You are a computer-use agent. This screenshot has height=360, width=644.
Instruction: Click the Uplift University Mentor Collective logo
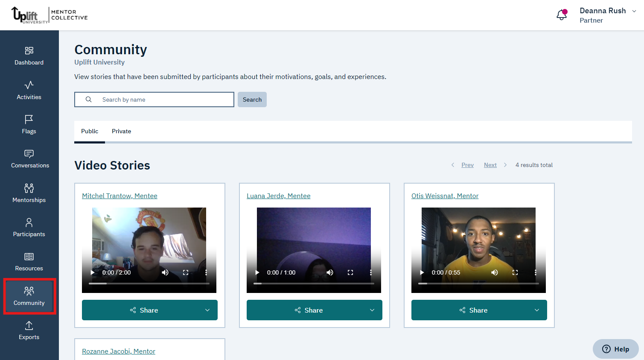point(50,15)
